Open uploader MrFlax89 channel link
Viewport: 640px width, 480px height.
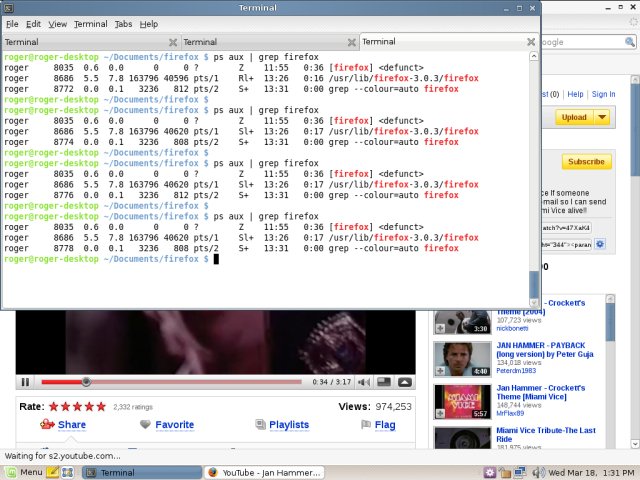coord(510,413)
